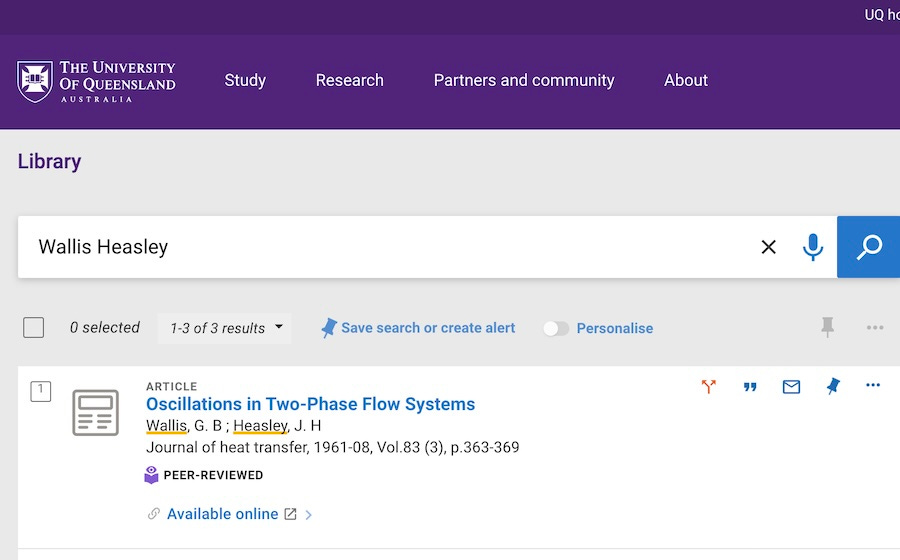
Task: Open the About menu
Action: 686,80
